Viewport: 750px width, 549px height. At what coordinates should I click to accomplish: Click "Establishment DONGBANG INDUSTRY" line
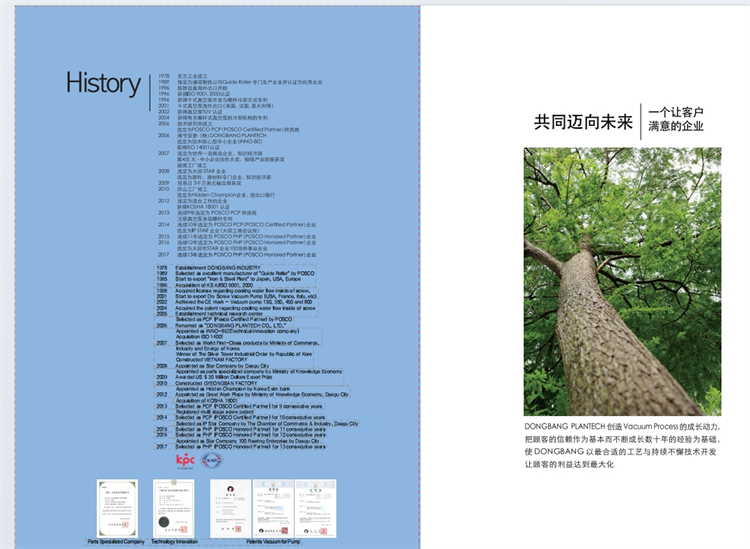pyautogui.click(x=218, y=268)
